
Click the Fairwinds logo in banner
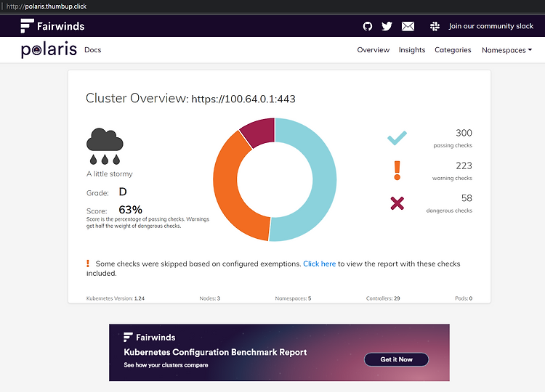pos(150,337)
